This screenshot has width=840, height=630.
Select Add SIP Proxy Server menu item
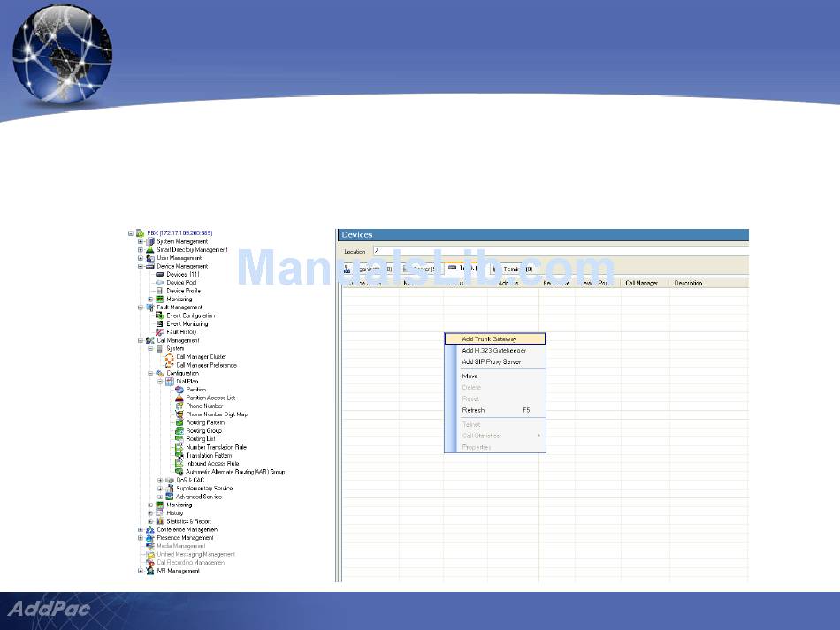point(492,362)
